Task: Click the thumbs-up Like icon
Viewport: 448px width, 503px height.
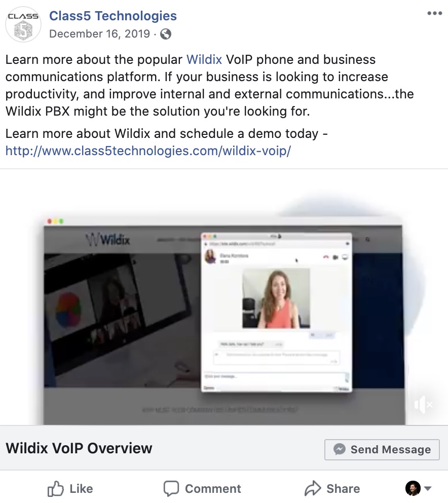Action: tap(55, 489)
